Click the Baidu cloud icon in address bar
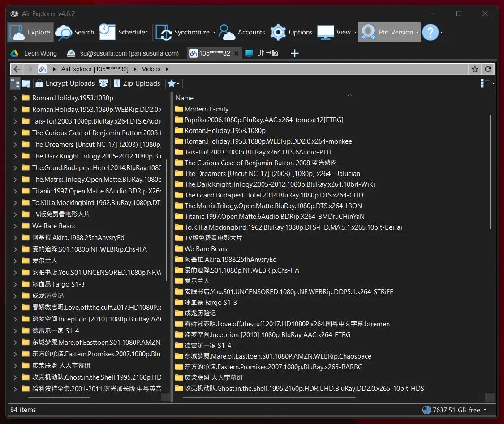Screen dimensions: 504x424 click(x=43, y=69)
